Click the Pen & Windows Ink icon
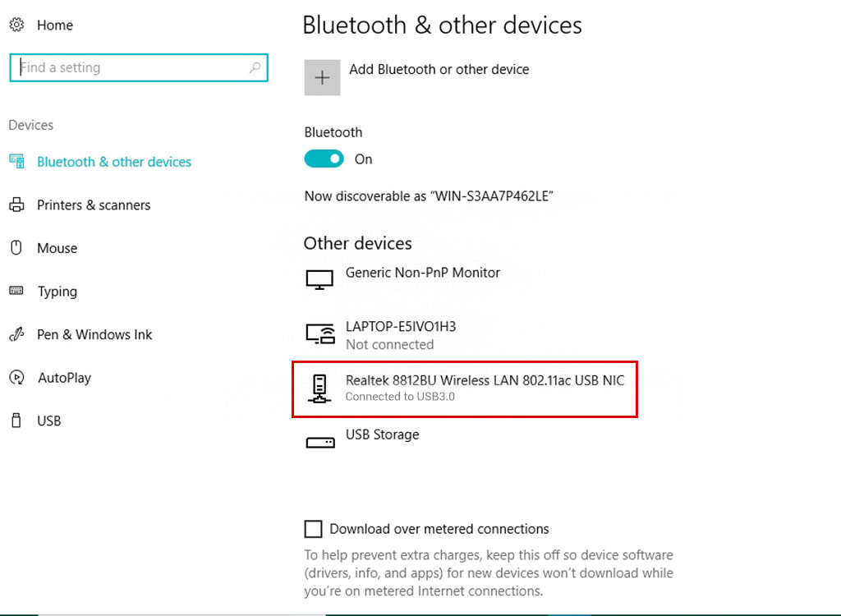This screenshot has width=841, height=616. click(16, 334)
